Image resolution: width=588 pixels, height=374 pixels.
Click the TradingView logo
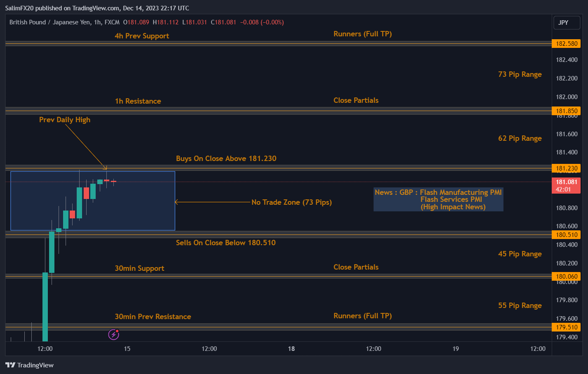(x=30, y=365)
